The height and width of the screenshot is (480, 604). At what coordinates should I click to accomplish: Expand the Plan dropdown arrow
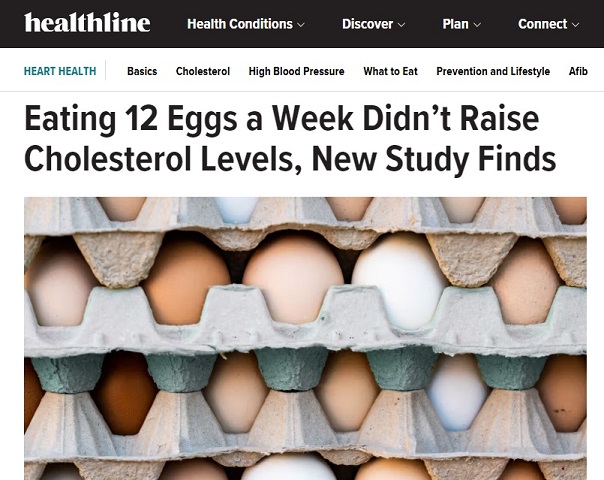(x=477, y=25)
